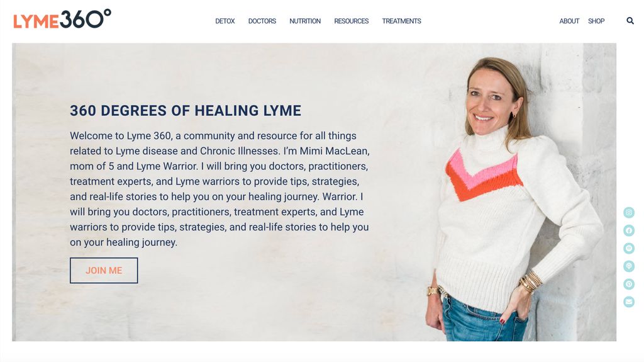Open the Pinterest social icon

point(629,284)
